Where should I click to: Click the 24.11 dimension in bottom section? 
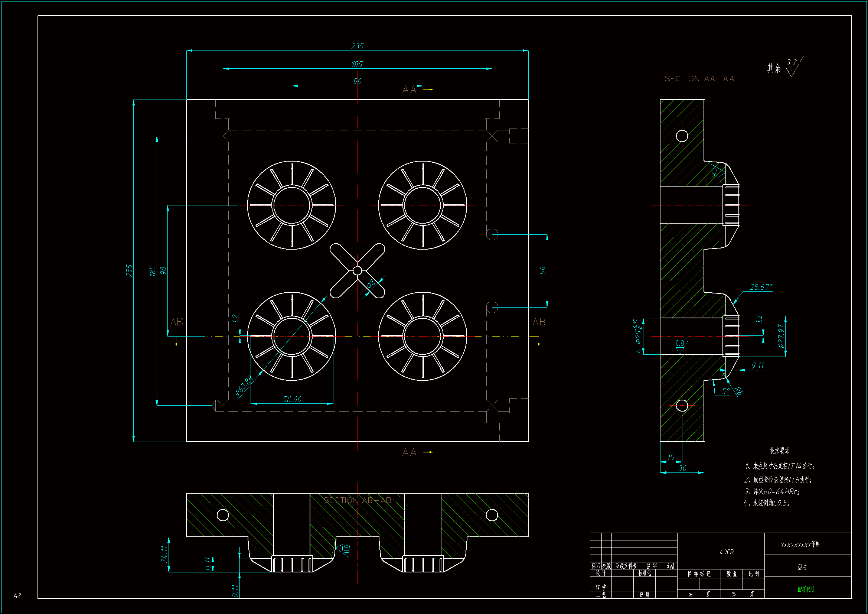click(164, 554)
